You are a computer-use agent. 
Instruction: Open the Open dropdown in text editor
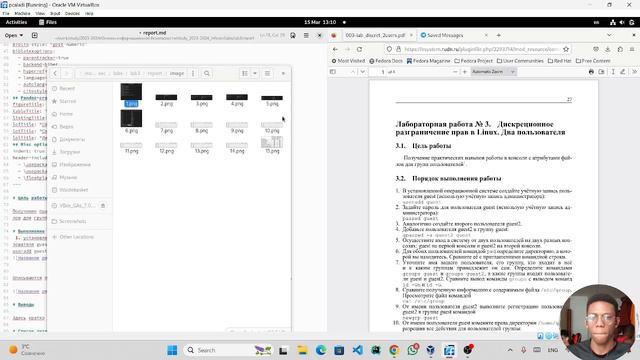(x=14, y=36)
